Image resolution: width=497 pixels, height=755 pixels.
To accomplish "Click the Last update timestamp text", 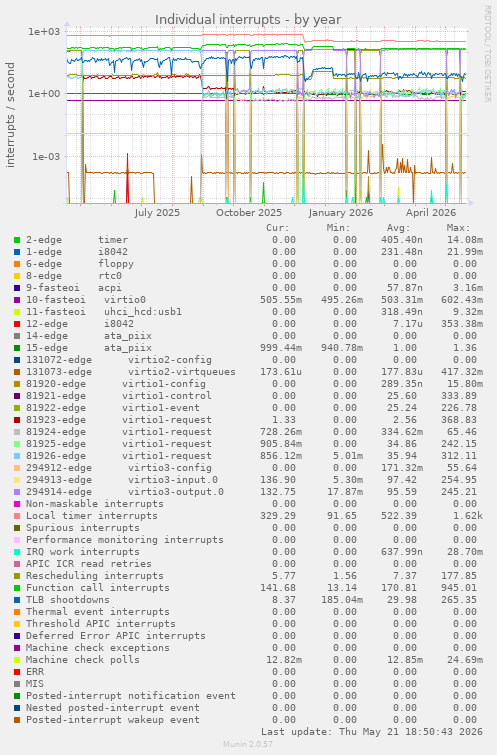I will click(x=372, y=732).
